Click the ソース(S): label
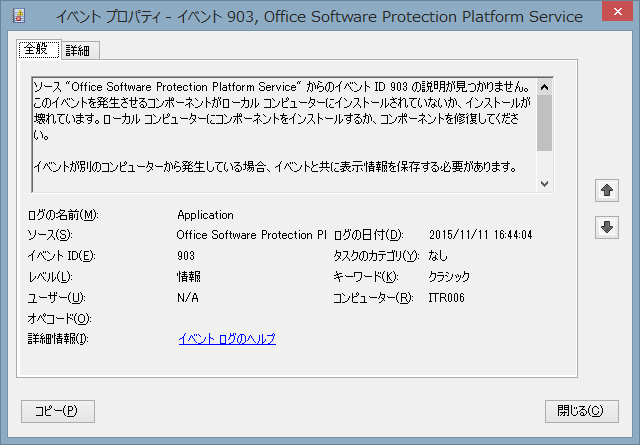This screenshot has height=445, width=640. 50,235
